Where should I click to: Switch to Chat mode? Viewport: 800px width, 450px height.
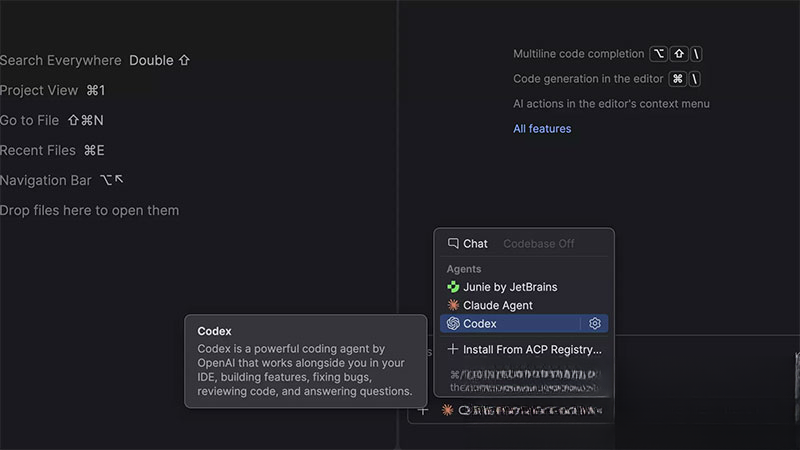pos(468,244)
